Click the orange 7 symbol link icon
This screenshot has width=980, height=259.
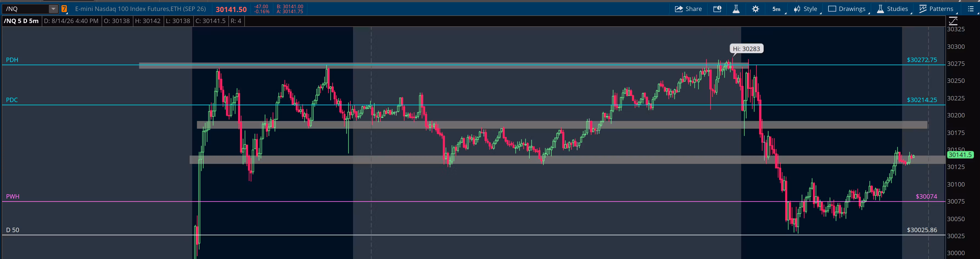[x=64, y=9]
